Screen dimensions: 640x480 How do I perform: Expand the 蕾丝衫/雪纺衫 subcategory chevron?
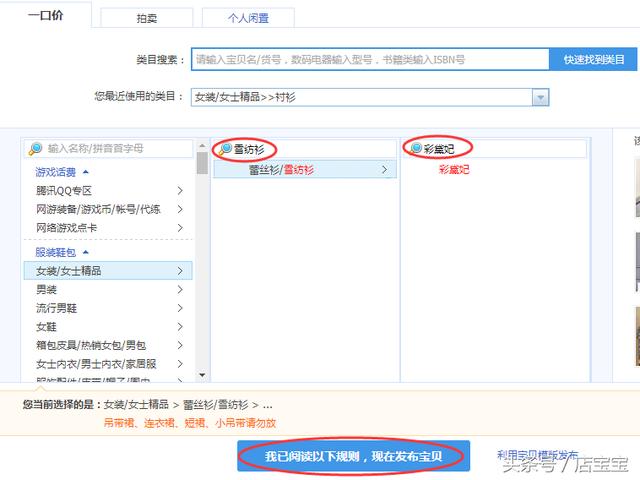pyautogui.click(x=384, y=169)
